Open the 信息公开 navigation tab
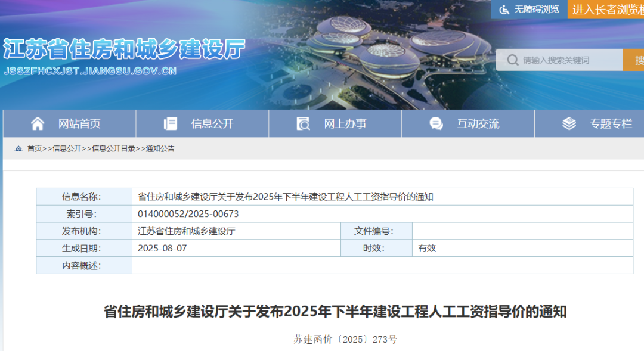 tap(213, 123)
